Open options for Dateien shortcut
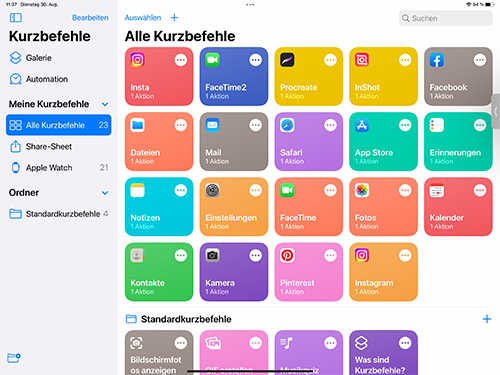The image size is (500, 375). [181, 125]
